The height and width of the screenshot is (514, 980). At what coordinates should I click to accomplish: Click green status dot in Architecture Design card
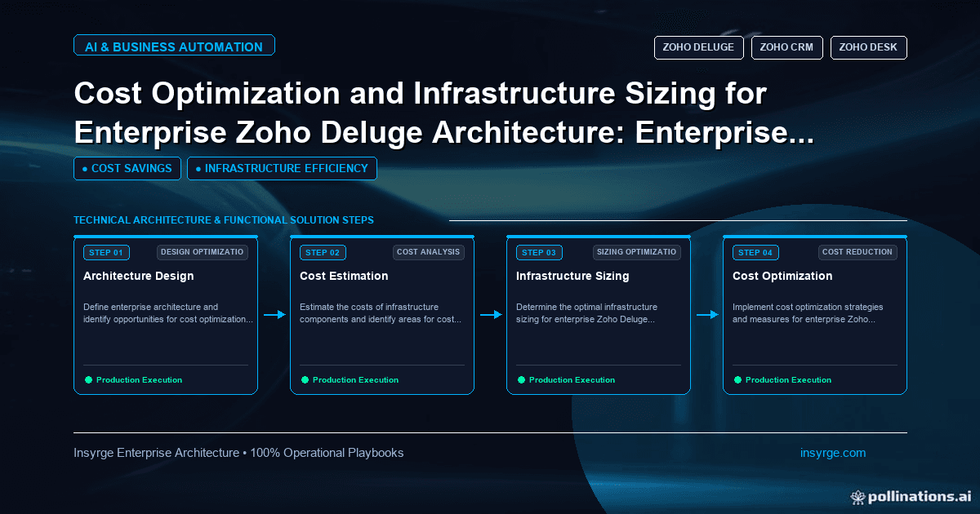point(88,379)
